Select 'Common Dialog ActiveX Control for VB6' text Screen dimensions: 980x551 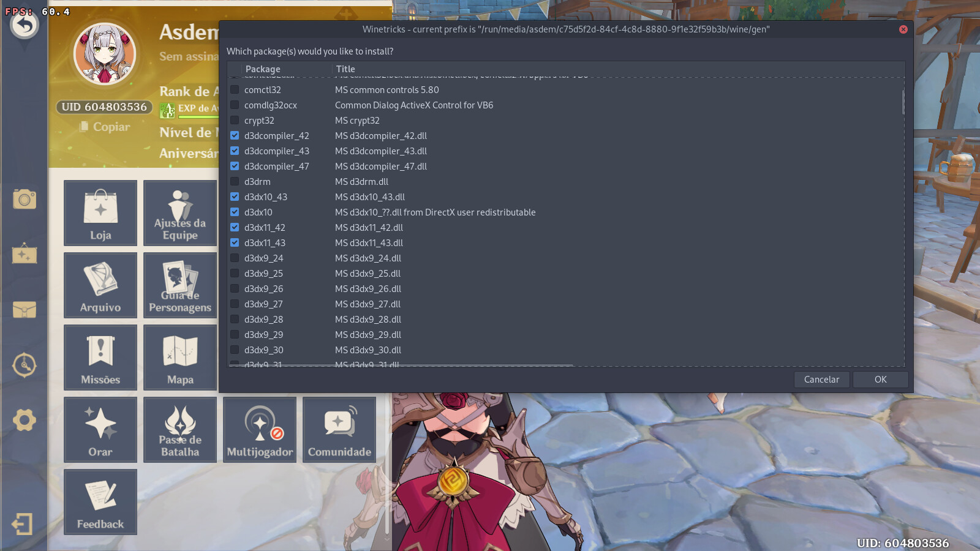point(414,105)
